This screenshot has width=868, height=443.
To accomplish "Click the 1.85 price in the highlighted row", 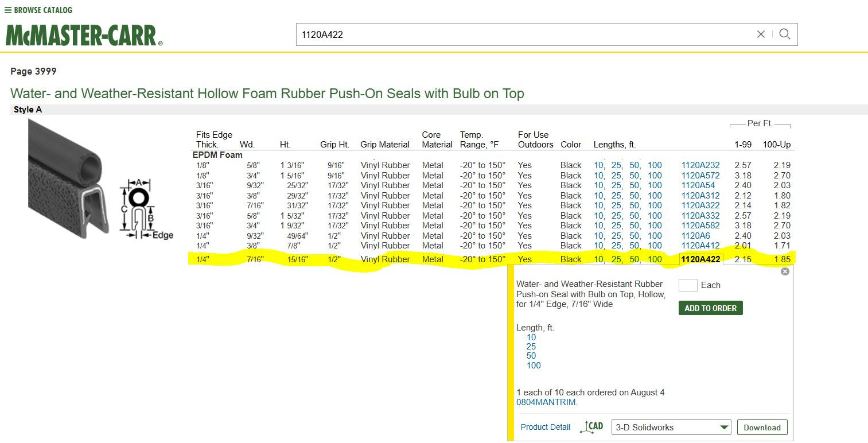I will pos(781,259).
